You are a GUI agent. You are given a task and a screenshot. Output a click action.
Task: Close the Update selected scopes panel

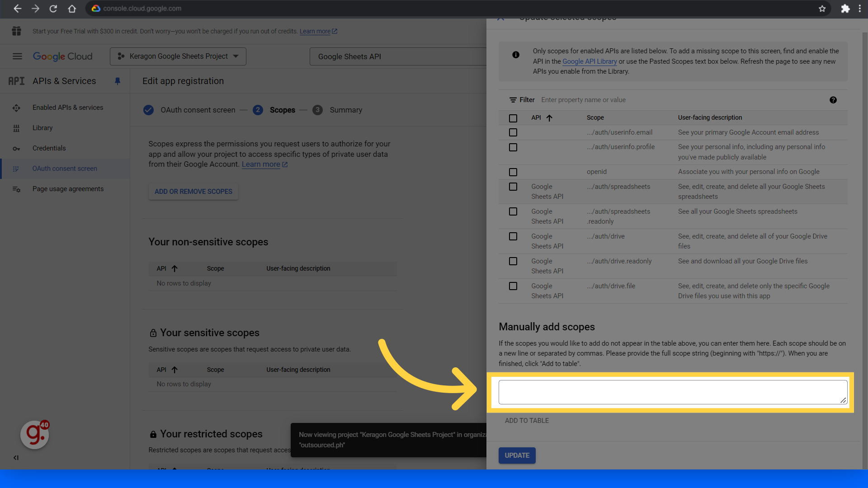point(500,19)
